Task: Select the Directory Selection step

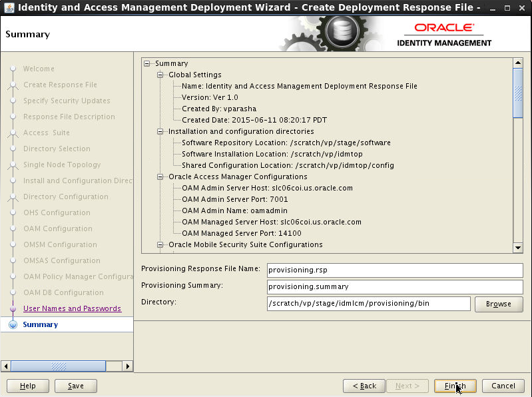Action: click(x=57, y=149)
